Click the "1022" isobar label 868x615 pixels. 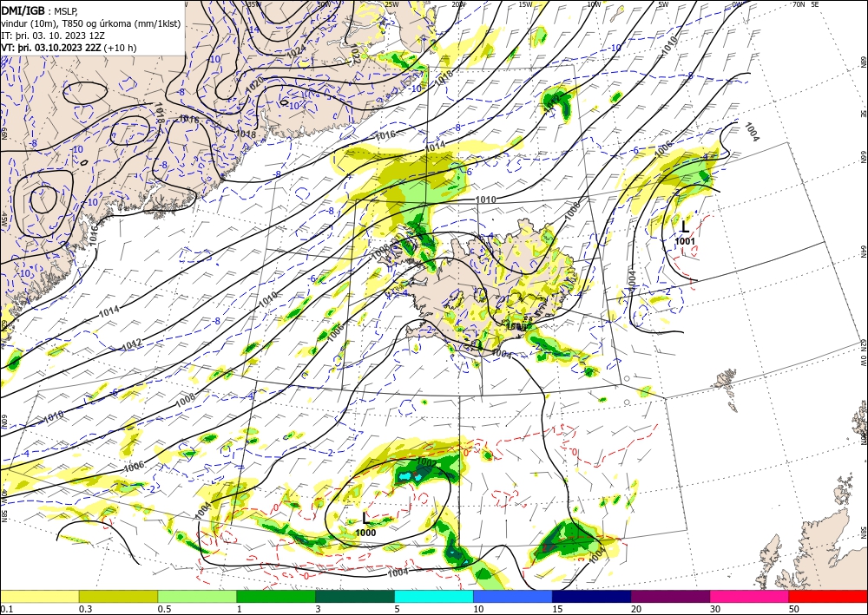[x=355, y=56]
